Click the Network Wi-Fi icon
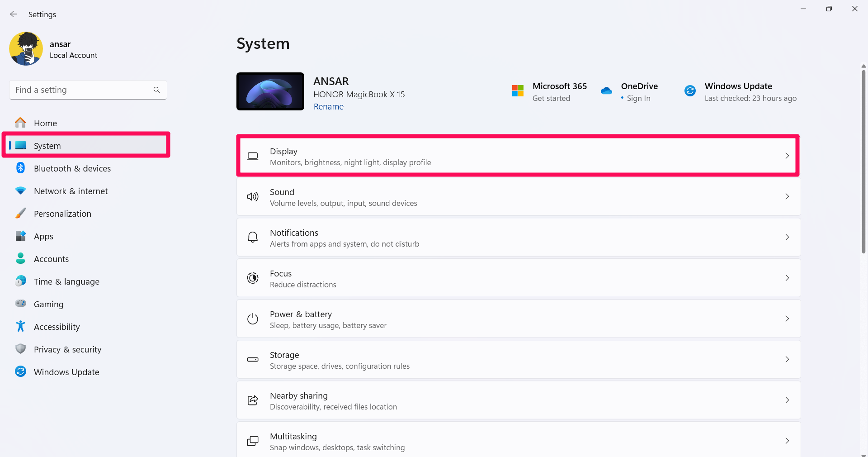This screenshot has height=457, width=868. pos(20,190)
